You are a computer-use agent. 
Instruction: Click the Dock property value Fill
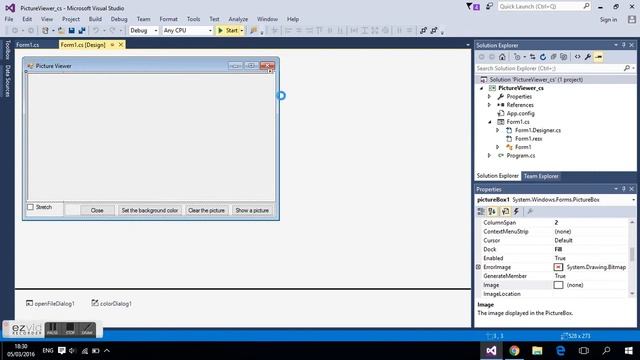(x=558, y=249)
